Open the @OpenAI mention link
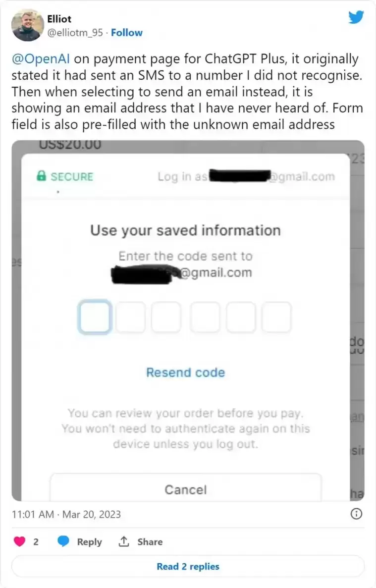376x588 pixels. [x=41, y=59]
